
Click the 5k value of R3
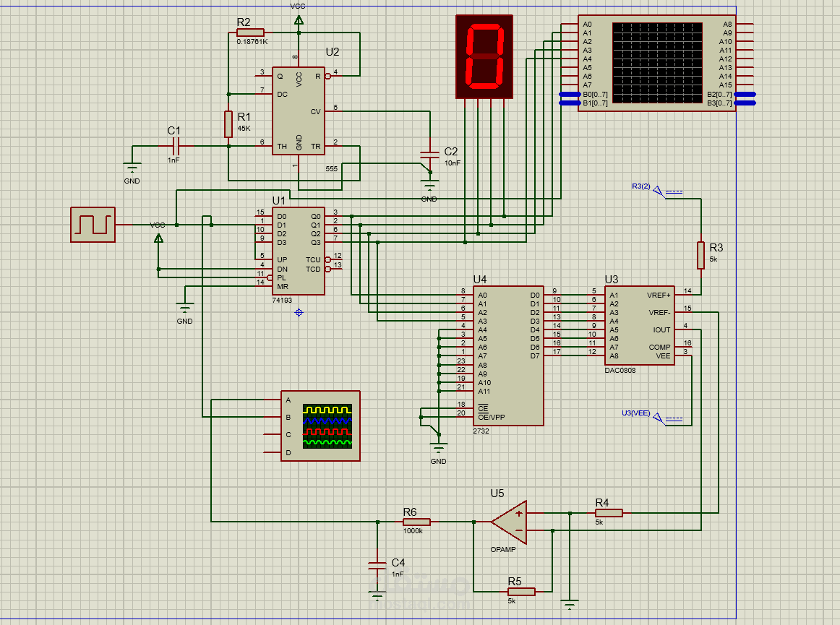click(x=713, y=259)
